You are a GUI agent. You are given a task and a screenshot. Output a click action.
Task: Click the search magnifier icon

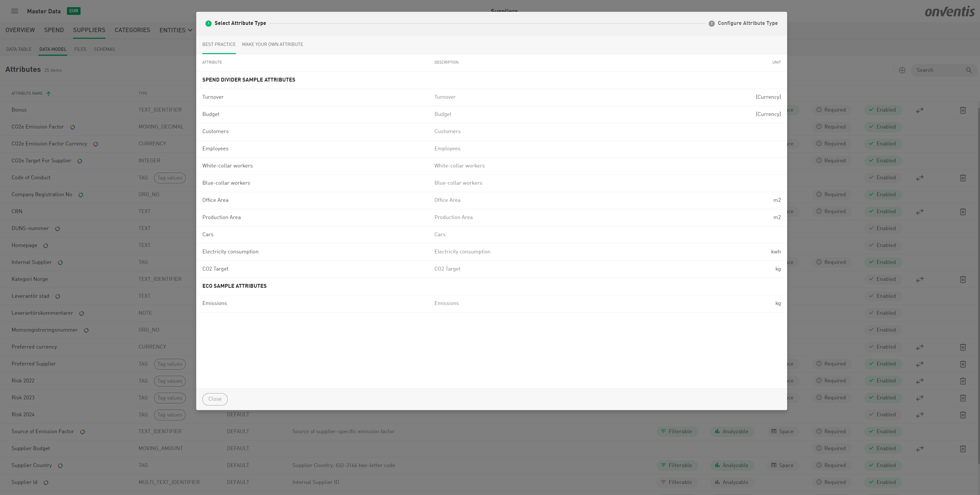[x=969, y=70]
